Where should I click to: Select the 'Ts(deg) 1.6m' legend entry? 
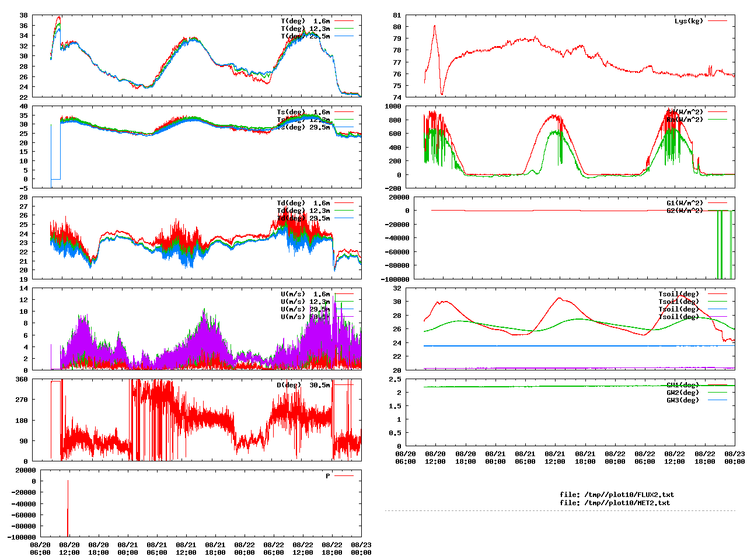[x=303, y=112]
